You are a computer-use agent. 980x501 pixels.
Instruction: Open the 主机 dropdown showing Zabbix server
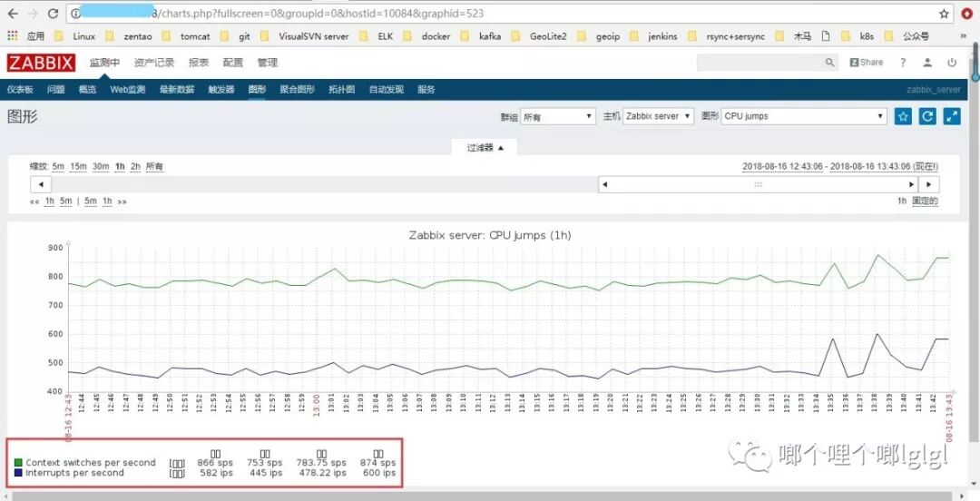[658, 116]
